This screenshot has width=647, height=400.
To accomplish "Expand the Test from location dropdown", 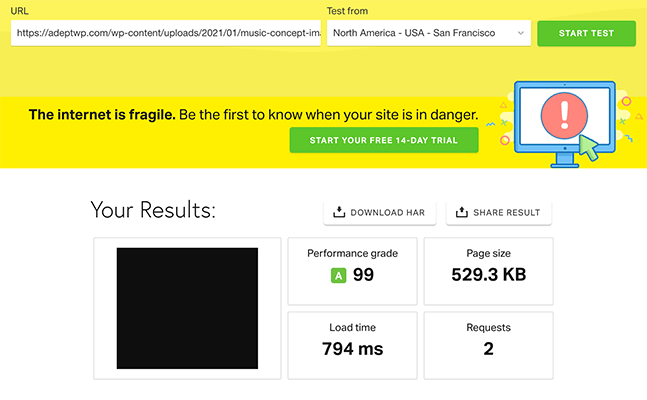I will (x=428, y=33).
